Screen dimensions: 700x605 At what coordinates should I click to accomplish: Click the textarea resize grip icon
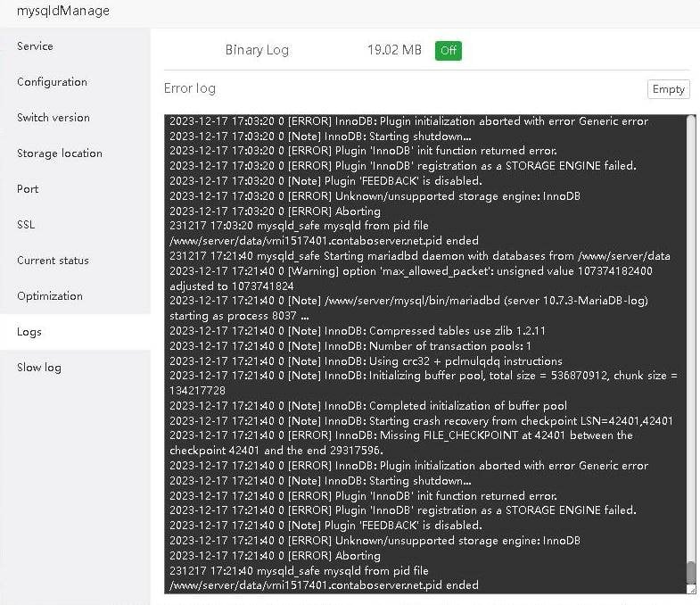691,589
